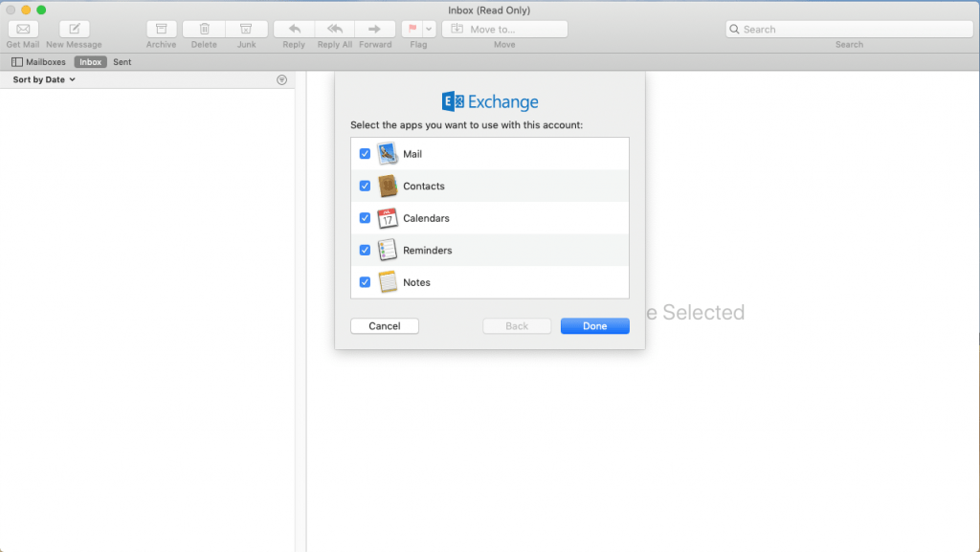
Task: Click the magnifier icon in Search
Action: (x=734, y=30)
